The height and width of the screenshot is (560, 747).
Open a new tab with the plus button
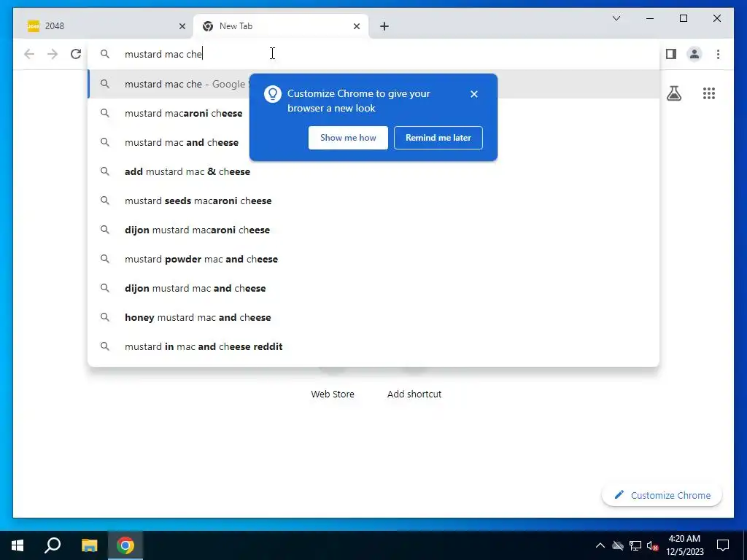384,26
